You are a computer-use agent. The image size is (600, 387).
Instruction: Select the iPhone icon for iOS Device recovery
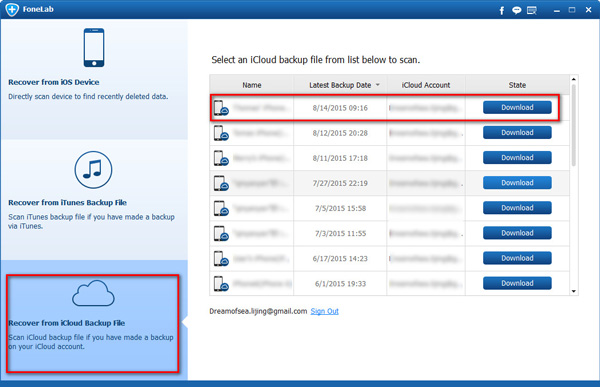[94, 47]
